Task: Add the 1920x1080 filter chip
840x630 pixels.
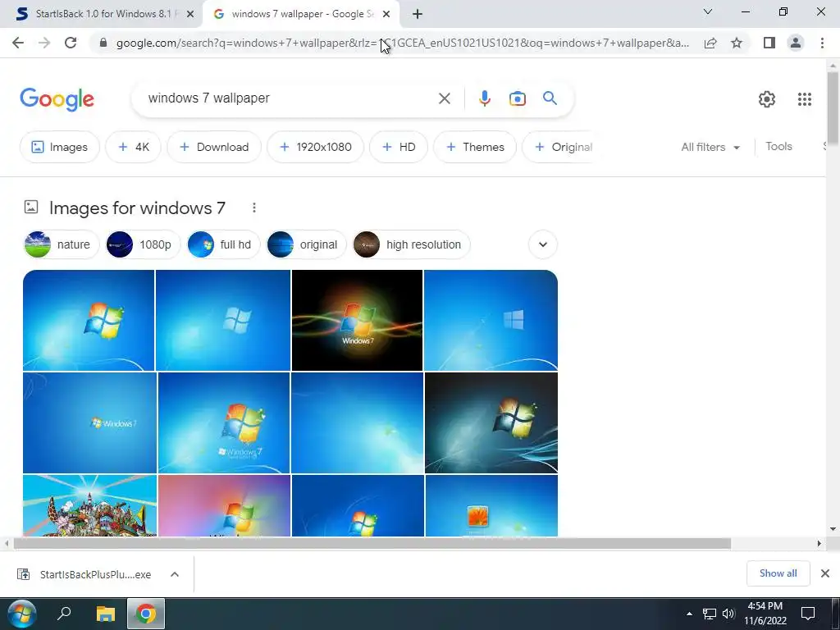Action: (316, 147)
